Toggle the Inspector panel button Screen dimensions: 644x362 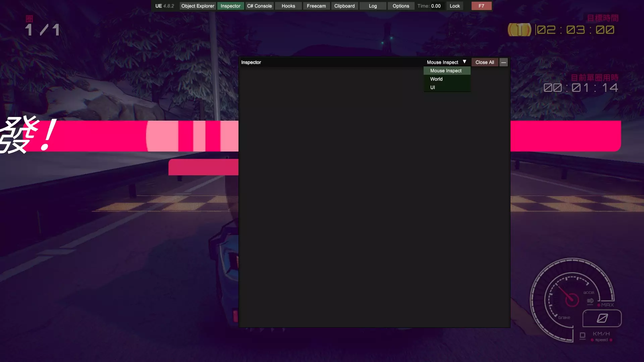coord(230,6)
